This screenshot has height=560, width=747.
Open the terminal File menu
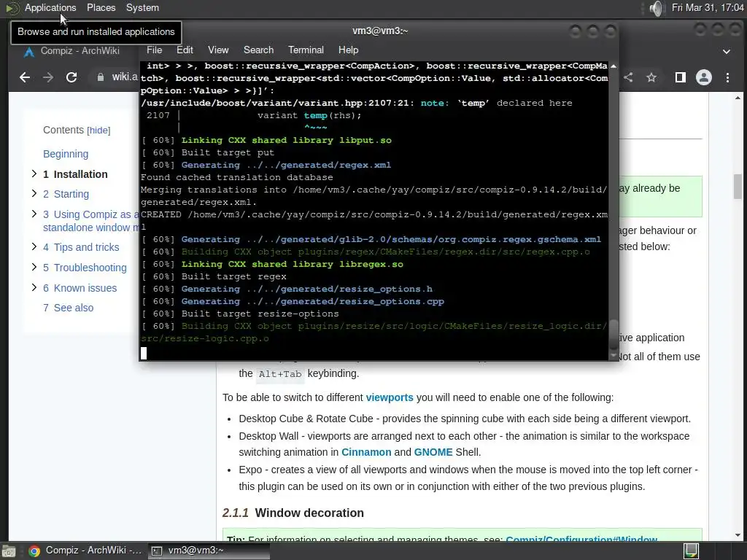(x=155, y=50)
